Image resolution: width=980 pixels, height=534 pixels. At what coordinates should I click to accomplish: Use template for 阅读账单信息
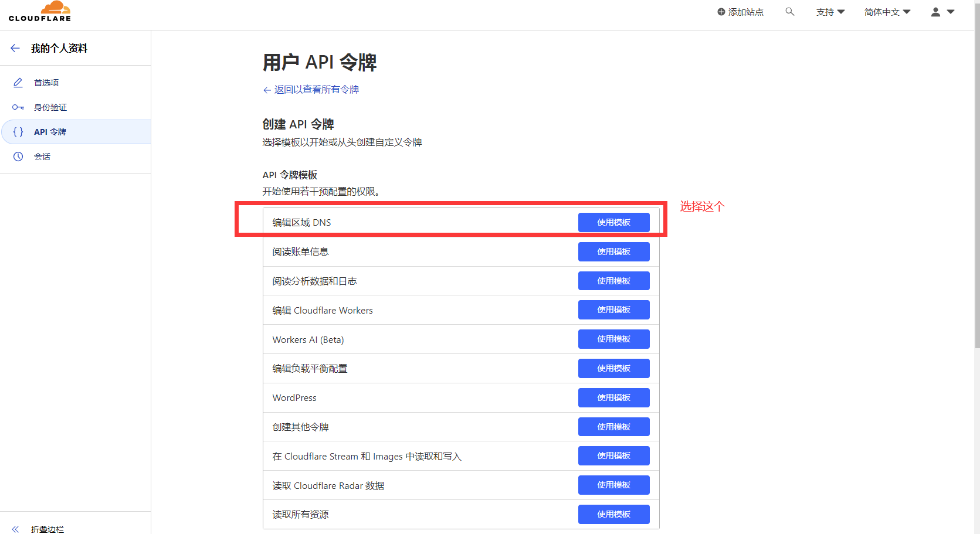613,251
